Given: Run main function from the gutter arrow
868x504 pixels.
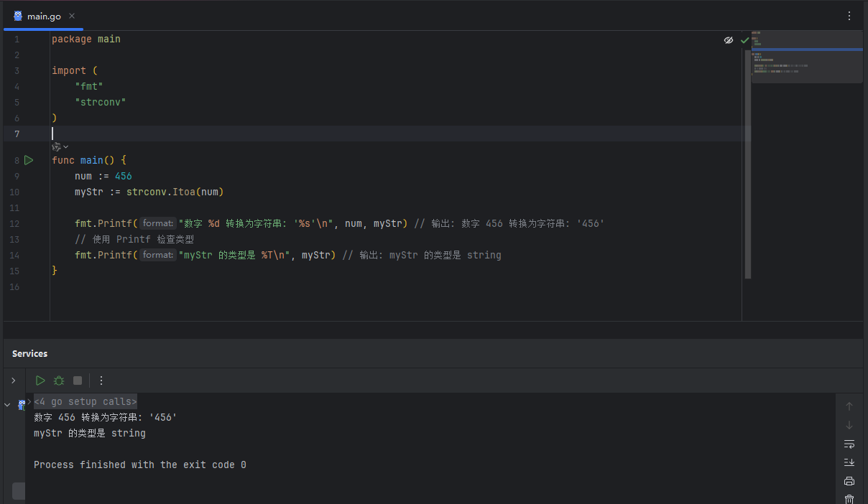Looking at the screenshot, I should click(x=29, y=160).
